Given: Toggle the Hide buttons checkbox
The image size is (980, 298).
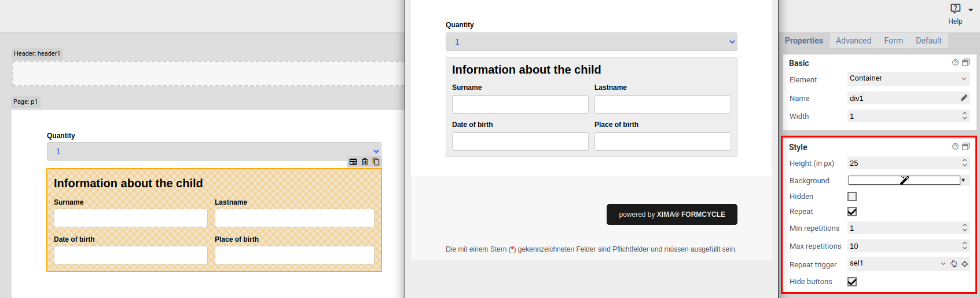Looking at the screenshot, I should [x=852, y=282].
